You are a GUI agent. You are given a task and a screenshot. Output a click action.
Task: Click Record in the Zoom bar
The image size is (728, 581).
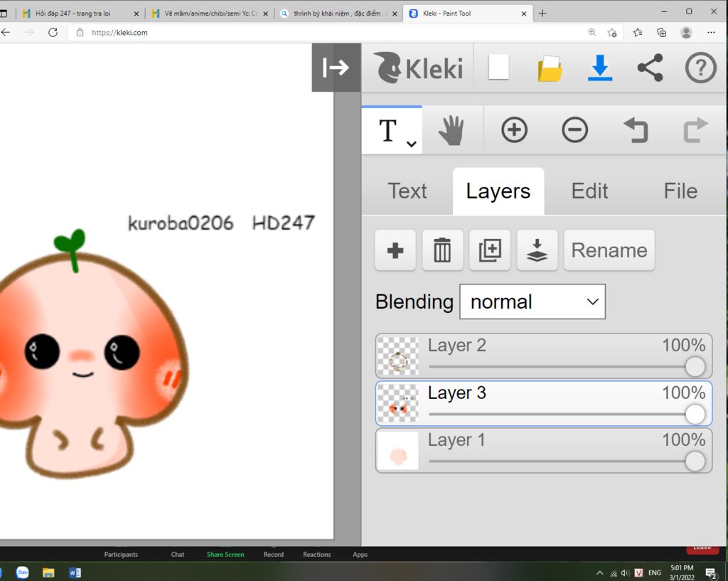274,555
